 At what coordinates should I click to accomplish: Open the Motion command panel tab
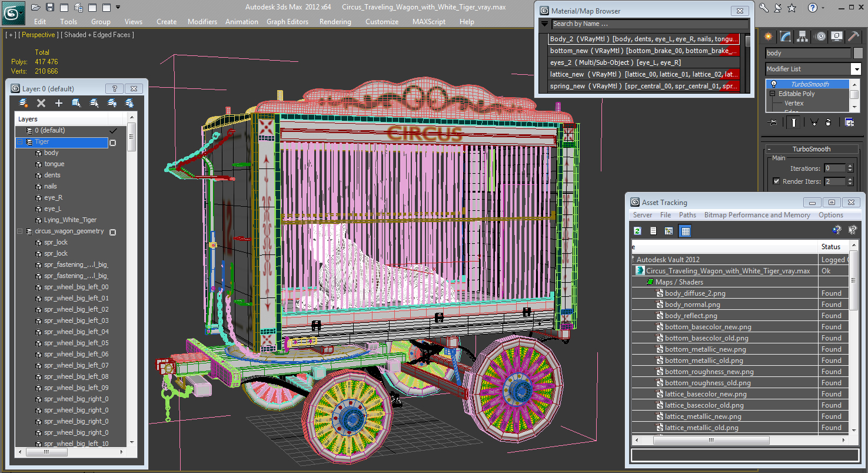[x=820, y=37]
